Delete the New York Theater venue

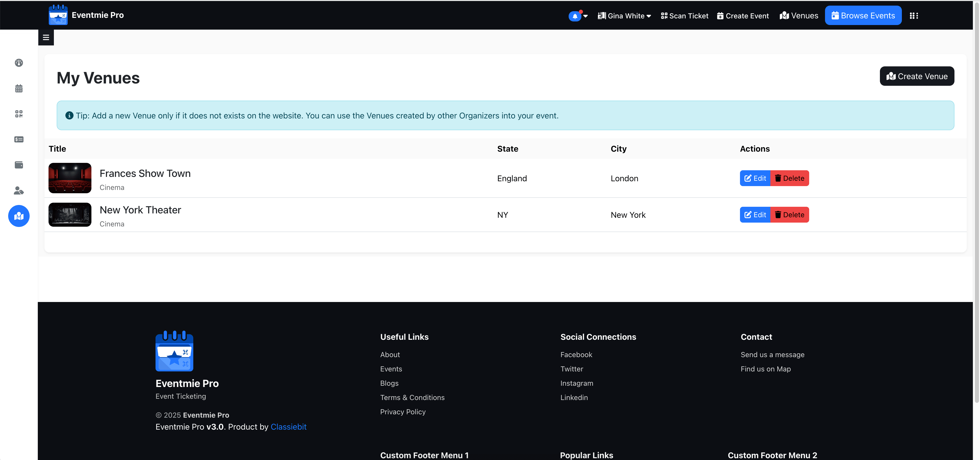click(x=790, y=215)
